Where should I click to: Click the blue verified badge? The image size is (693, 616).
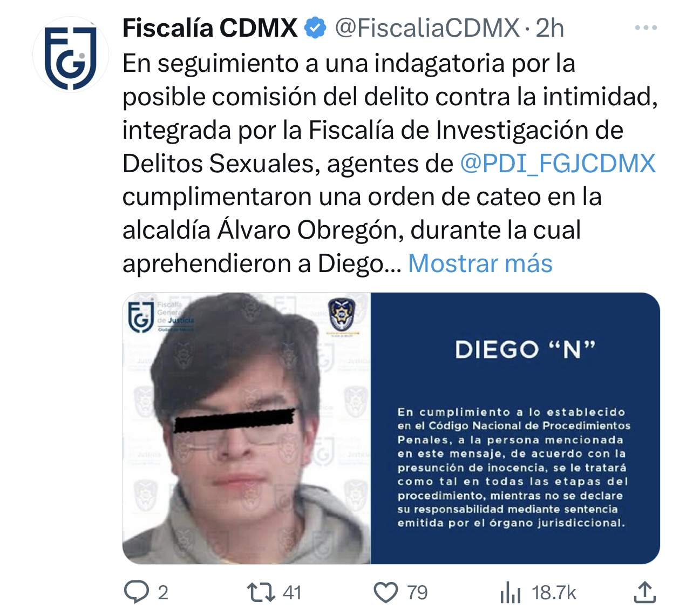pyautogui.click(x=316, y=28)
